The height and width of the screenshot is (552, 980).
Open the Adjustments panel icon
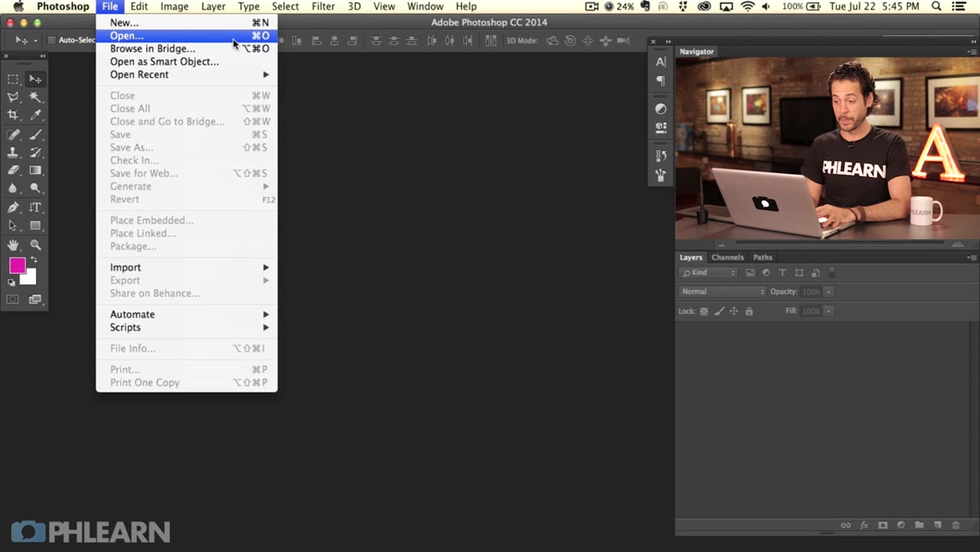pyautogui.click(x=661, y=109)
